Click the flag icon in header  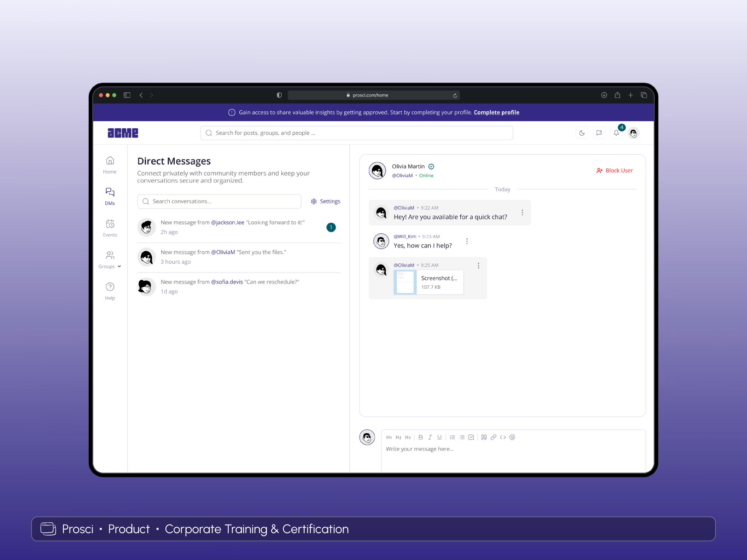click(x=599, y=133)
